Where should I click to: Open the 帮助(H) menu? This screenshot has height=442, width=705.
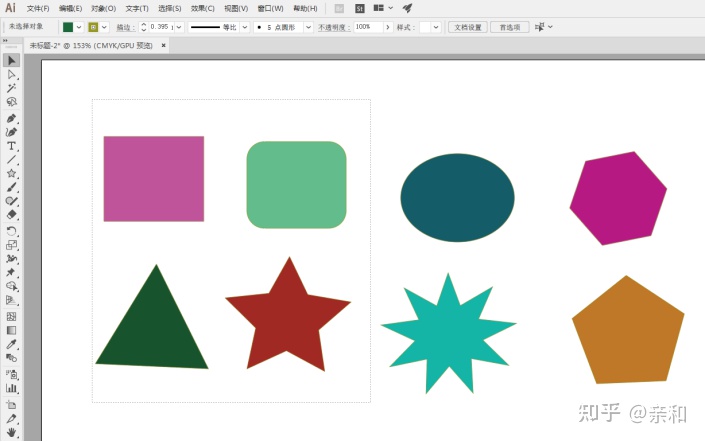click(x=305, y=9)
